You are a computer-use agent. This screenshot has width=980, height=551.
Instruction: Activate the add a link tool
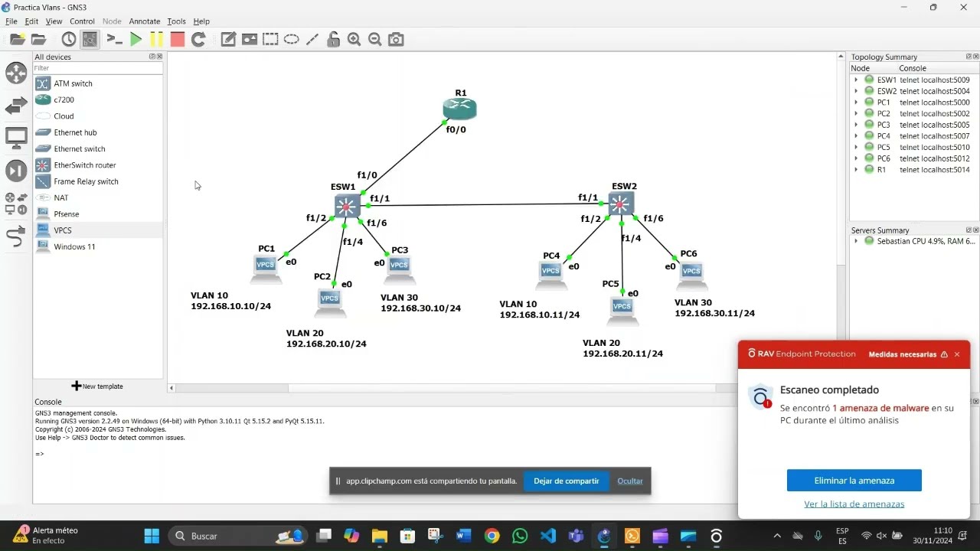pyautogui.click(x=16, y=237)
